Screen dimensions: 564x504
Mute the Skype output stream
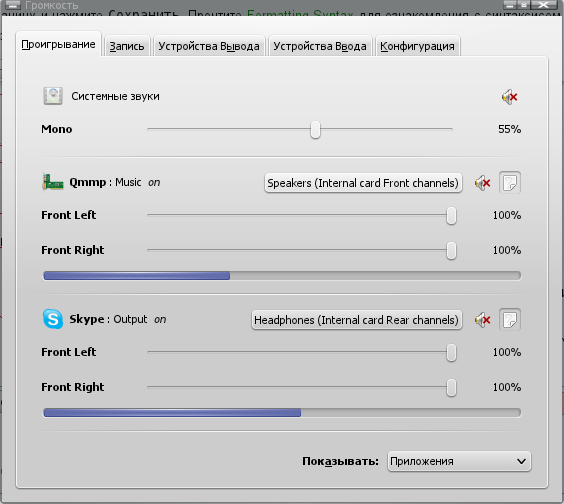[483, 320]
